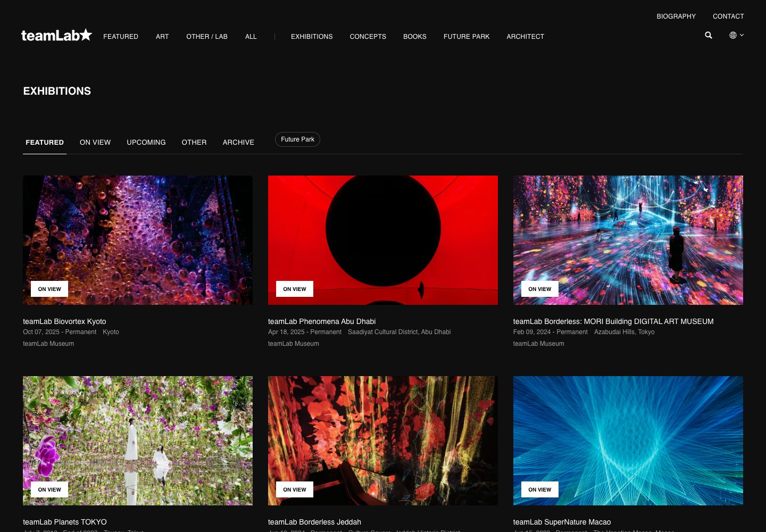Screen dimensions: 766x532
Task: Click the teamLab SuperNature Macao title
Action: pyautogui.click(x=562, y=522)
